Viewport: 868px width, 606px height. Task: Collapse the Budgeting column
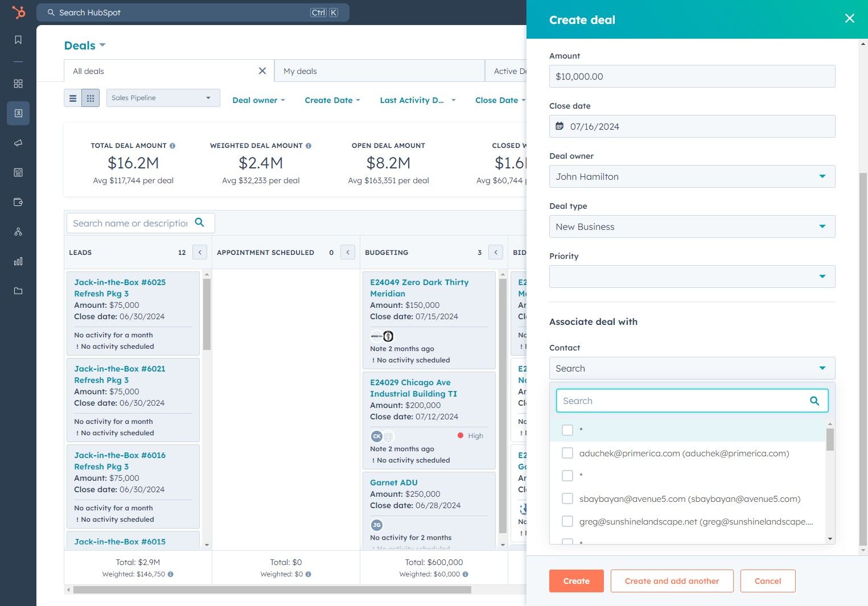click(496, 252)
